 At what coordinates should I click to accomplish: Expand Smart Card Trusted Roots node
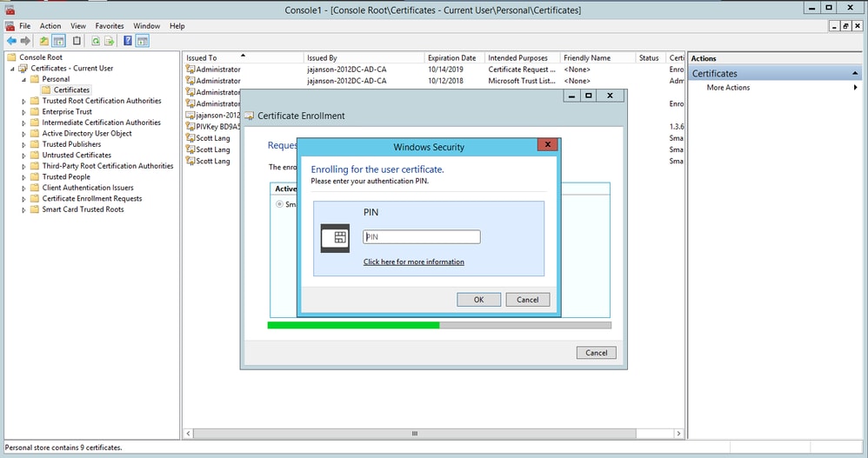point(23,210)
